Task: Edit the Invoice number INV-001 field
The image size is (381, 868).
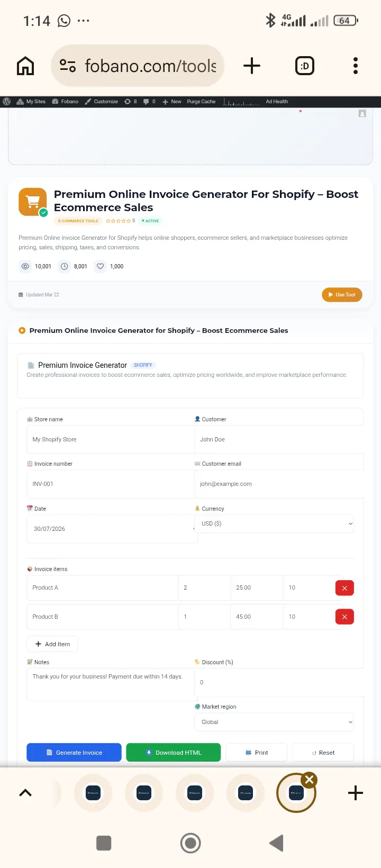Action: [x=111, y=484]
